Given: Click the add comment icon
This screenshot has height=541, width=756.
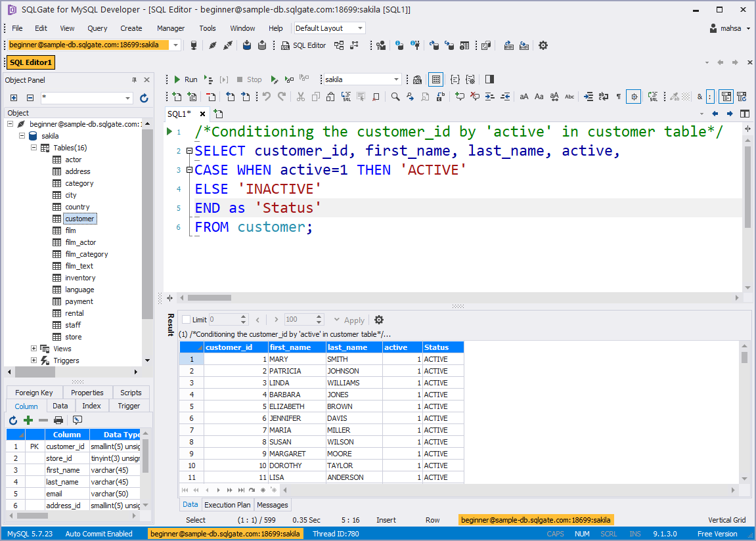Looking at the screenshot, I should pos(460,97).
